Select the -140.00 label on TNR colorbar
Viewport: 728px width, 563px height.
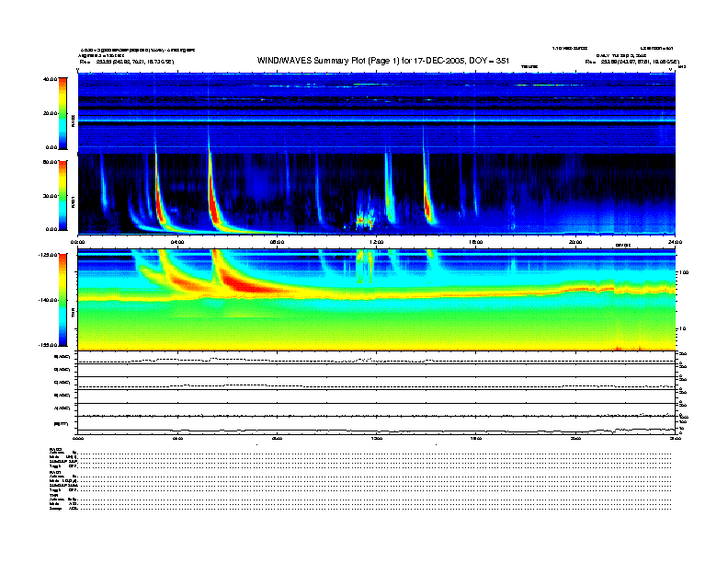pos(49,300)
